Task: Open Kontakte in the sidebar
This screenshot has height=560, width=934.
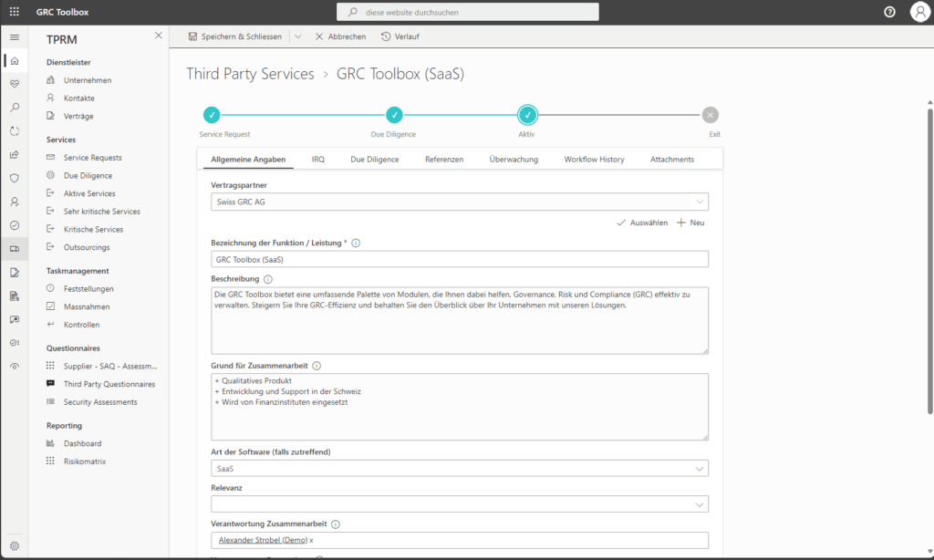Action: tap(78, 99)
